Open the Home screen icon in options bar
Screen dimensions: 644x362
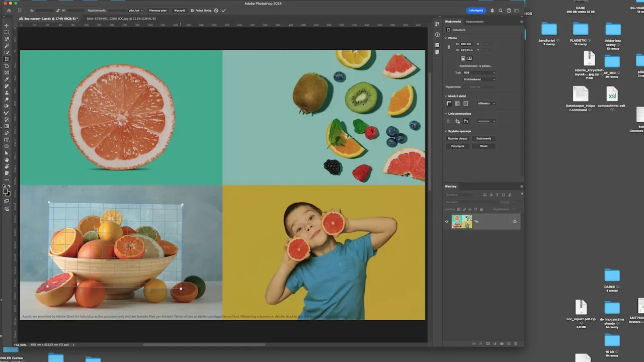click(x=9, y=10)
